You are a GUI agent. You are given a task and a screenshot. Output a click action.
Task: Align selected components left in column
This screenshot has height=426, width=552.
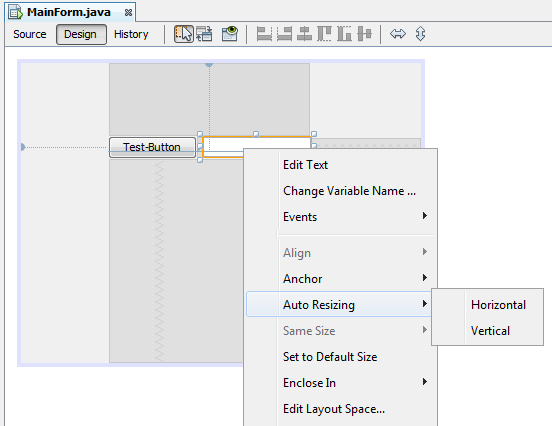click(264, 34)
